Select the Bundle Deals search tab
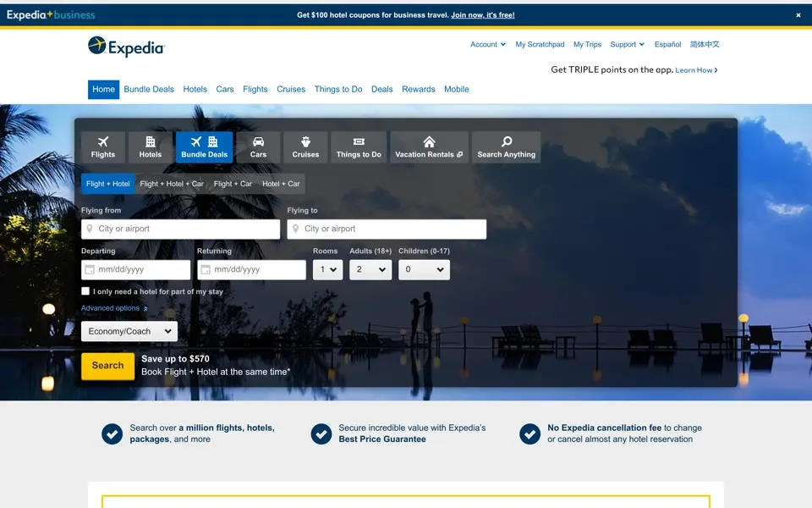The height and width of the screenshot is (508, 812). (204, 147)
